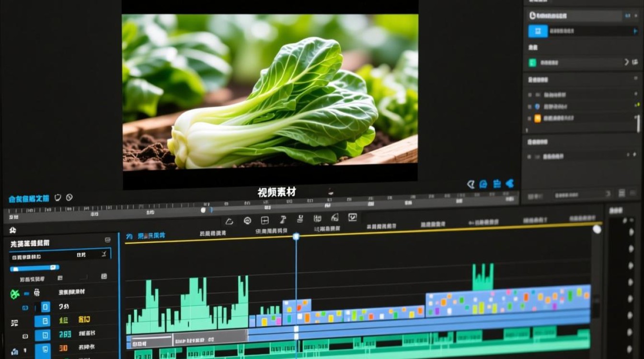644x359 pixels.
Task: Click the boxed crosshair icon in timeline toolbar
Action: click(264, 220)
